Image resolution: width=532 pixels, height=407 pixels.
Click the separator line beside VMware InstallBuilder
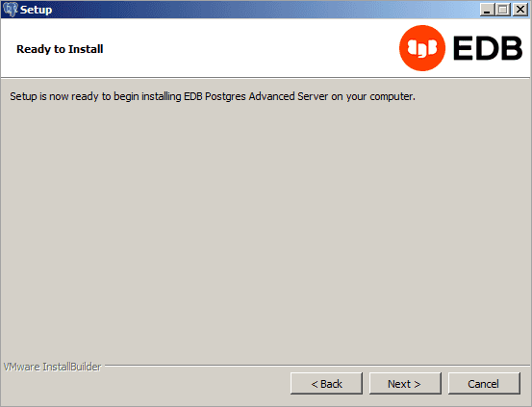(x=317, y=366)
